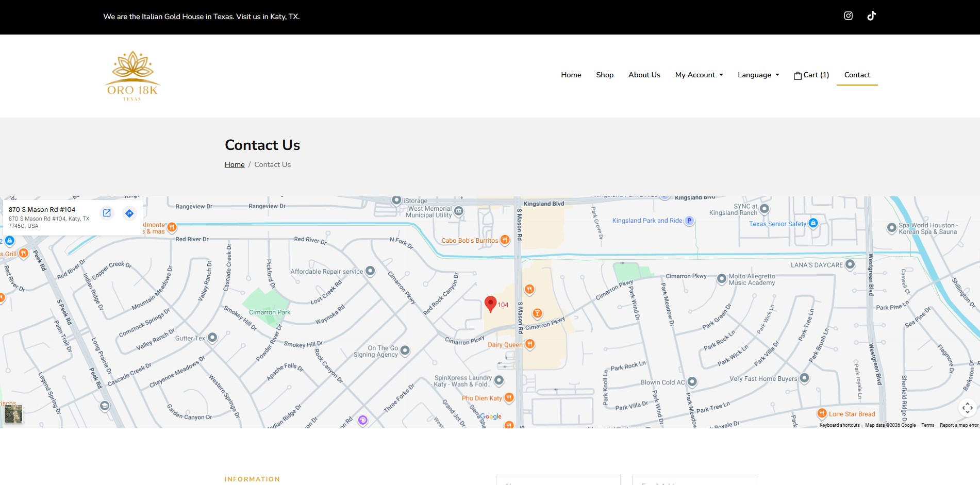980x485 pixels.
Task: Click Report a map error
Action: 959,425
